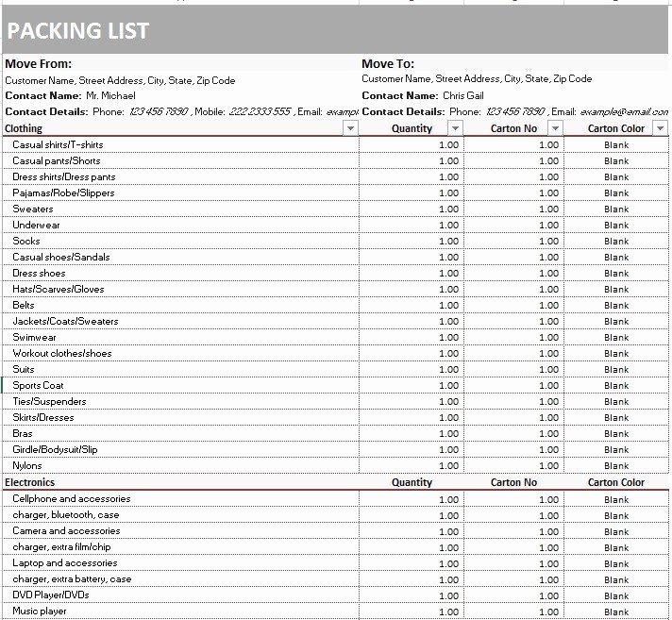This screenshot has width=672, height=620.
Task: Select the Sports Coat cell
Action: [181, 385]
